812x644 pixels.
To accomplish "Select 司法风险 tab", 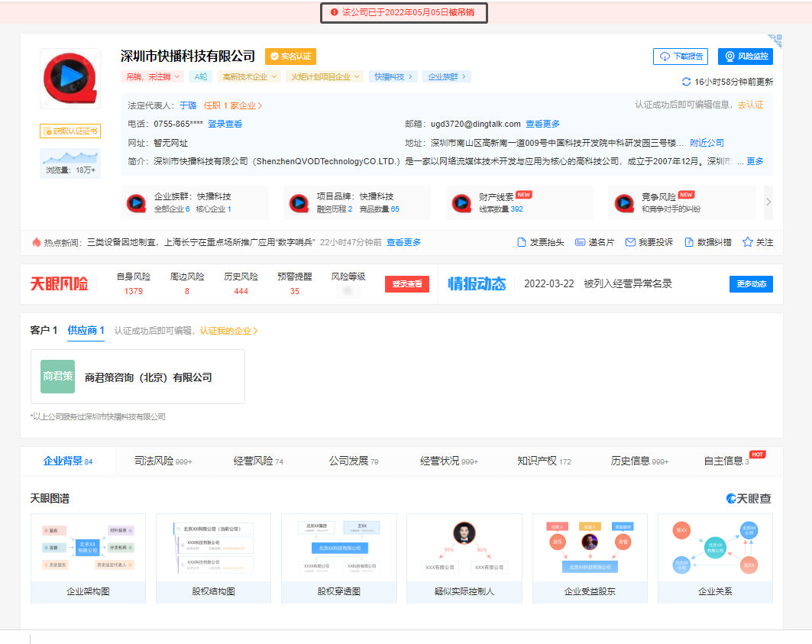I will point(163,461).
